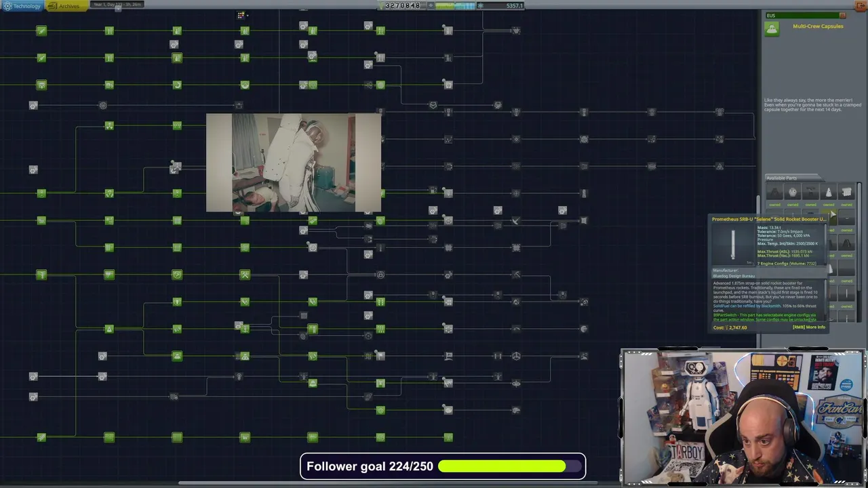The height and width of the screenshot is (488, 868).
Task: Switch to the Technology tab
Action: click(22, 6)
